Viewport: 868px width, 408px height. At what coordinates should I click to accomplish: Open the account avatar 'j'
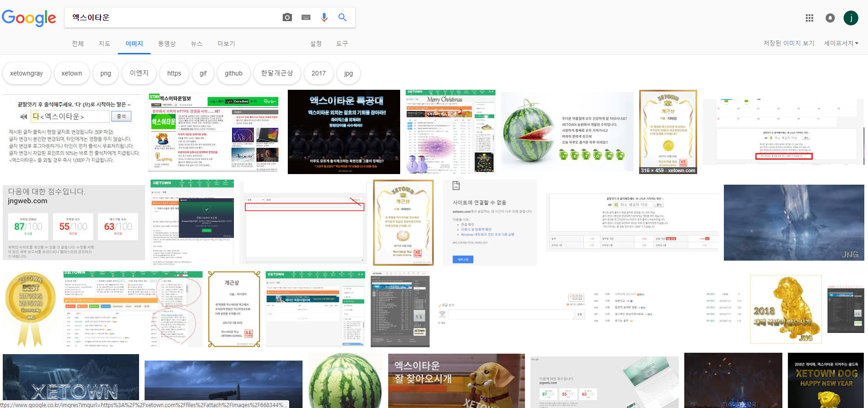[x=851, y=18]
